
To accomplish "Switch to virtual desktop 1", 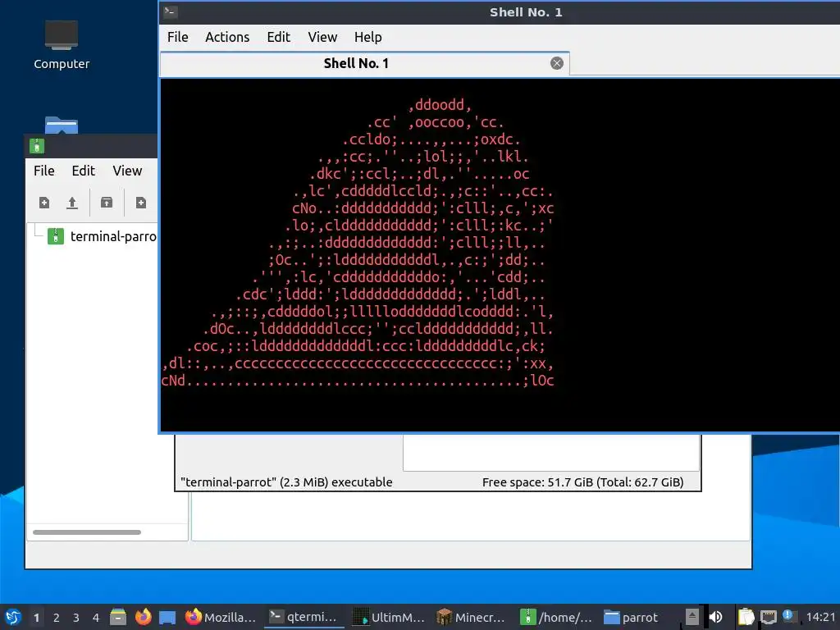I will pyautogui.click(x=36, y=617).
